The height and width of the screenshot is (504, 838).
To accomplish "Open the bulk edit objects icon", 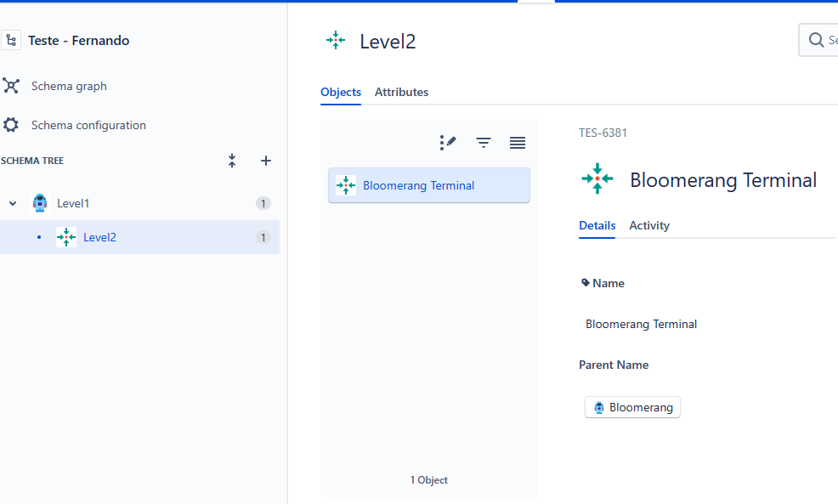I will (448, 143).
